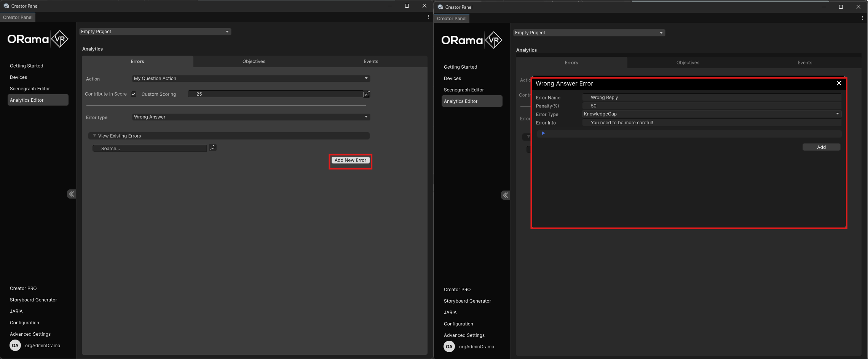Open the Empty Project dropdown in left window
Image resolution: width=868 pixels, height=359 pixels.
(x=155, y=32)
